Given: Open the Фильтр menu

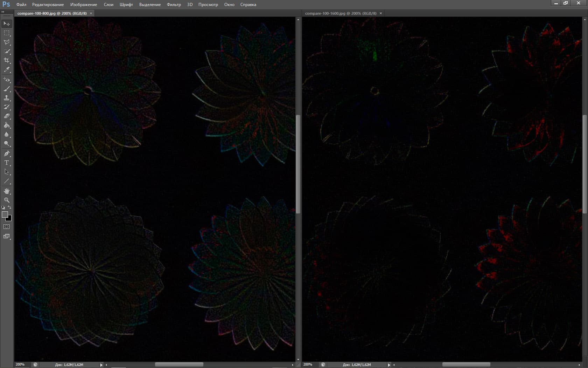Looking at the screenshot, I should coord(174,5).
